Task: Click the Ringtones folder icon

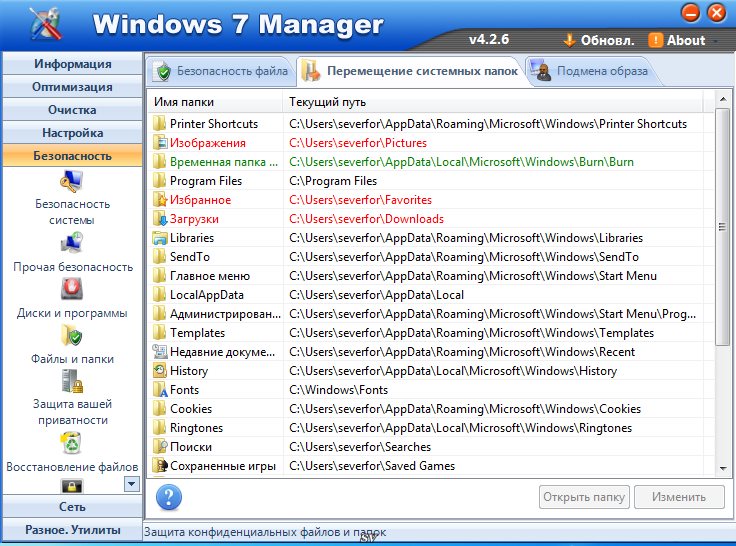Action: pyautogui.click(x=160, y=428)
